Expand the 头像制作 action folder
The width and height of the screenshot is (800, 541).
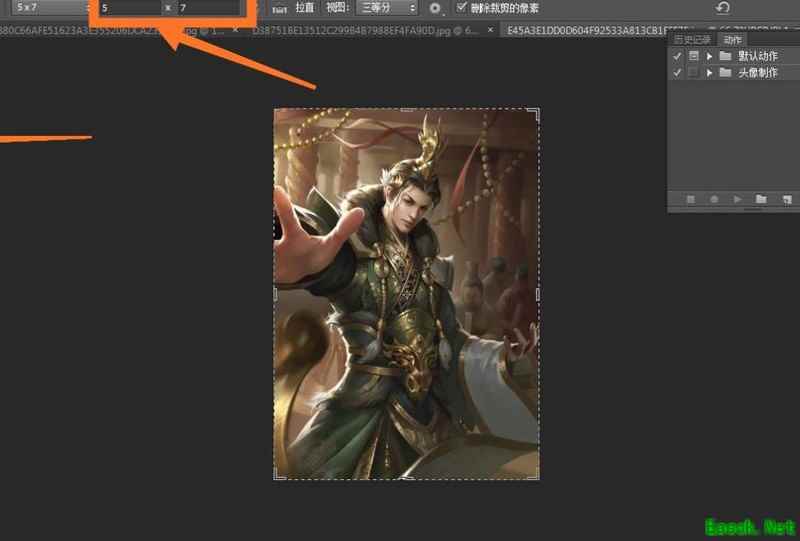pos(709,72)
